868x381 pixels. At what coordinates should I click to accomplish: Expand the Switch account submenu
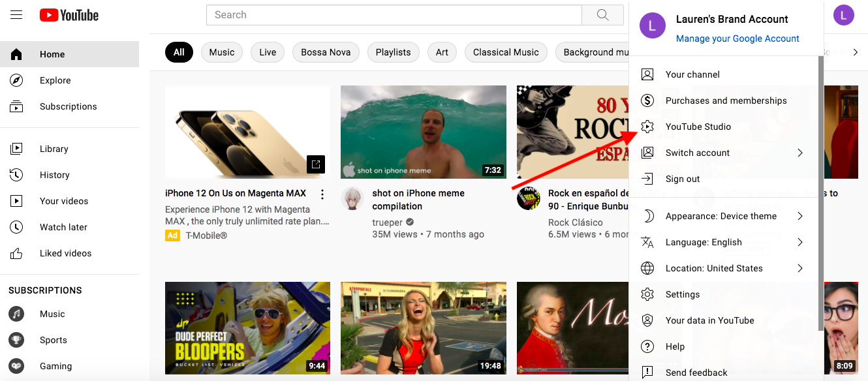pyautogui.click(x=800, y=153)
